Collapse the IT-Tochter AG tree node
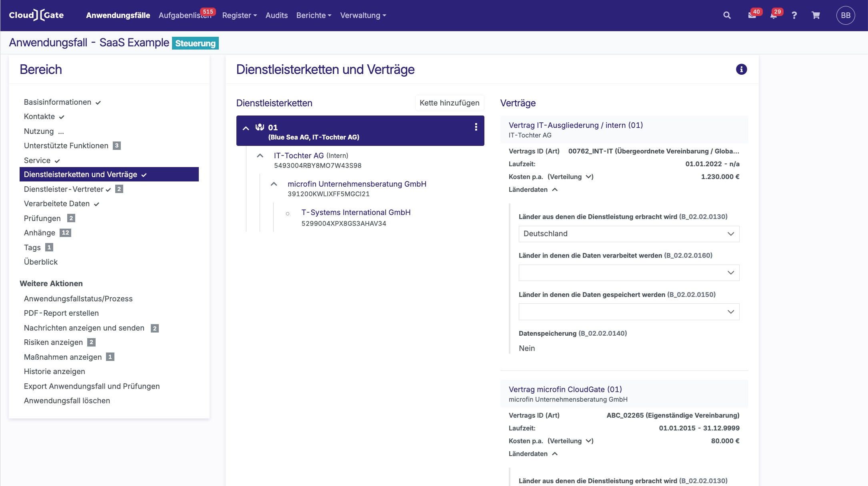This screenshot has width=868, height=486. 260,155
